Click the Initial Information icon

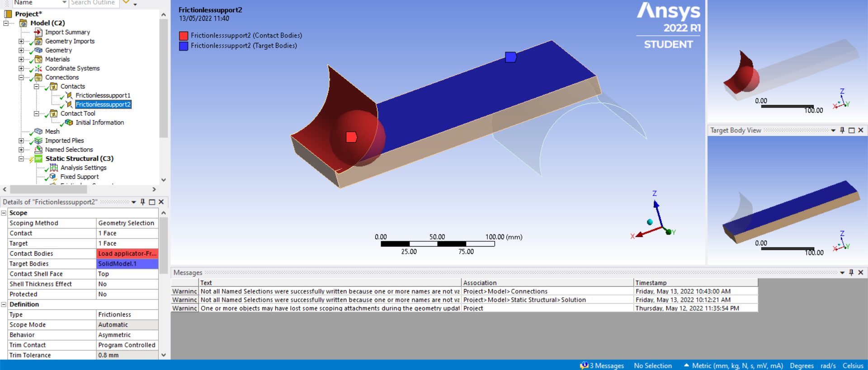[x=69, y=122]
